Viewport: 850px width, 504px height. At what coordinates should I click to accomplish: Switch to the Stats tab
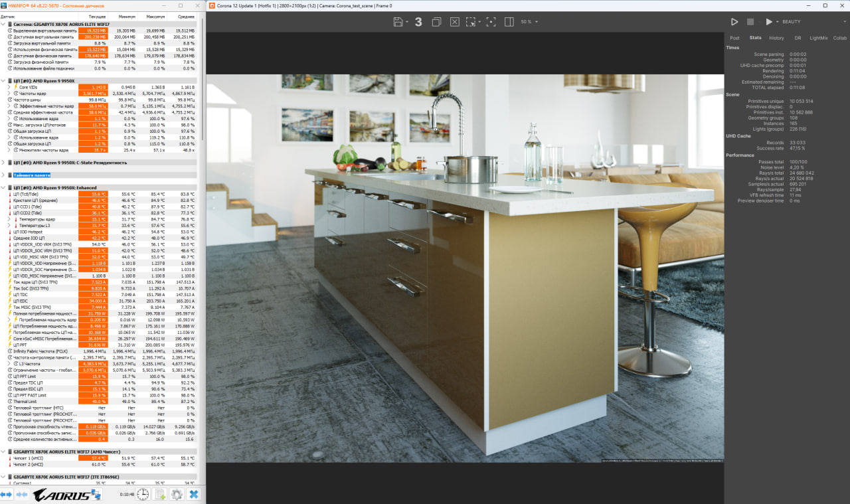pos(756,38)
